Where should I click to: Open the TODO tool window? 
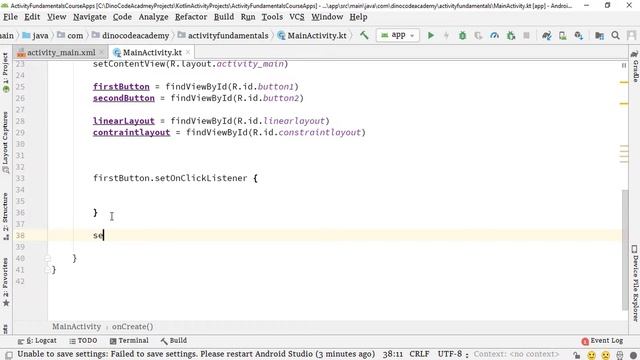83,340
